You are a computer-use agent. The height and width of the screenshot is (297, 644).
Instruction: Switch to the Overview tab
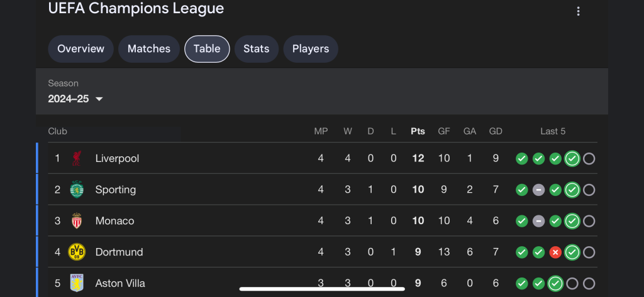80,49
